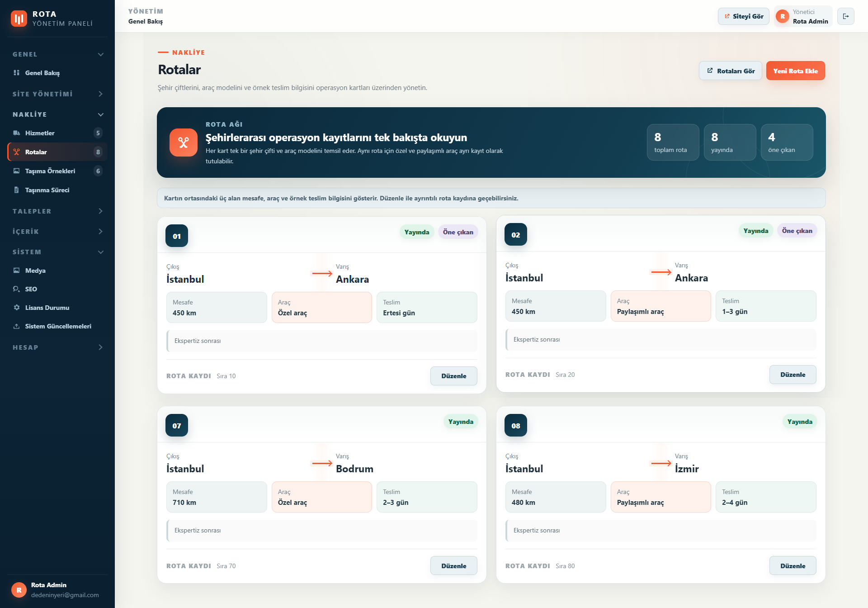Click the orange route icon in Rota Ağı banner
The width and height of the screenshot is (868, 608).
coord(184,142)
